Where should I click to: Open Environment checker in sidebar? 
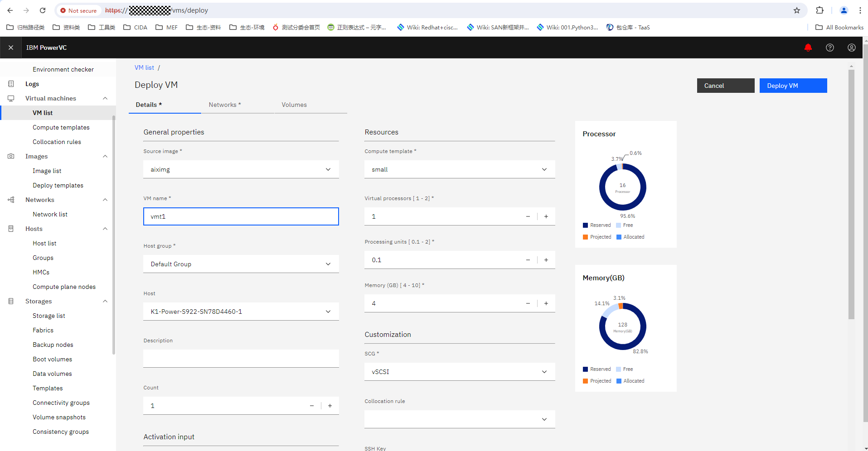[63, 69]
